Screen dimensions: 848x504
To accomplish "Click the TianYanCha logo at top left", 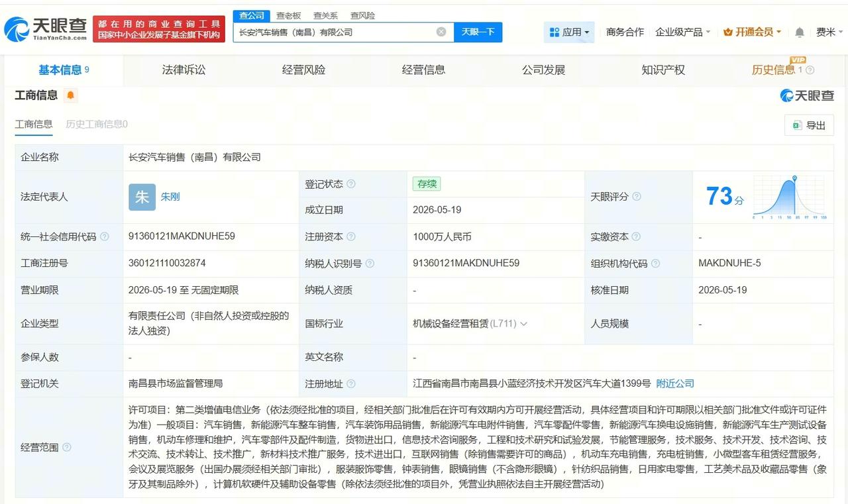I will 46,29.
